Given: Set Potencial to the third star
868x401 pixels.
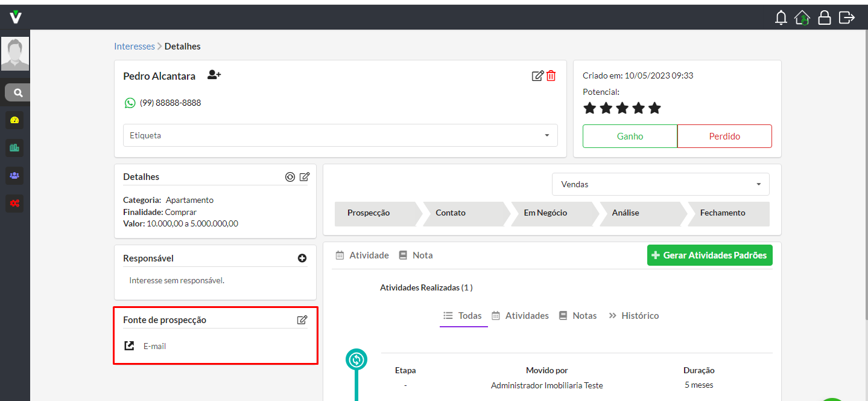Looking at the screenshot, I should (x=622, y=108).
